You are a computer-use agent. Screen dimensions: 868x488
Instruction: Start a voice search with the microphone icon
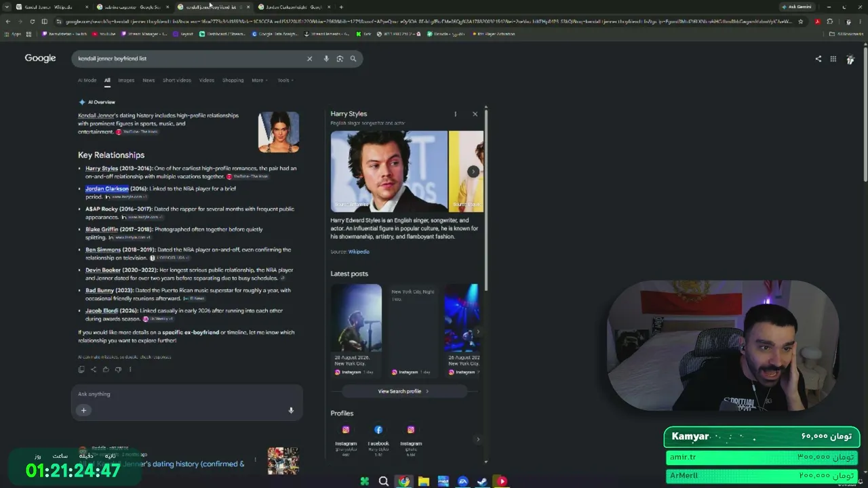pyautogui.click(x=326, y=59)
